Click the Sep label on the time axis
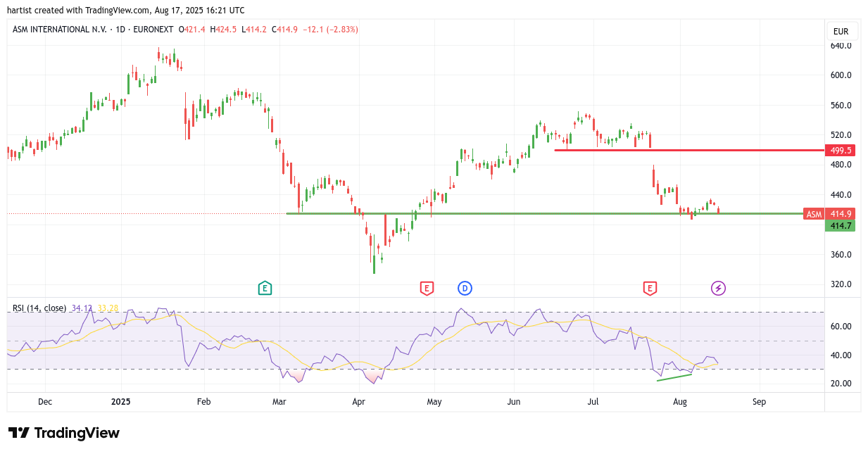Image resolution: width=868 pixels, height=454 pixels. tap(759, 402)
